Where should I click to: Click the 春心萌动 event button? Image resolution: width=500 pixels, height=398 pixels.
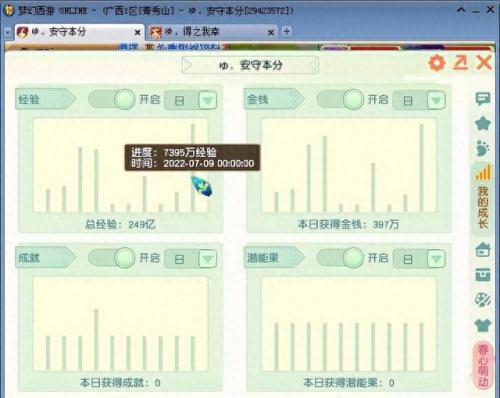click(483, 365)
